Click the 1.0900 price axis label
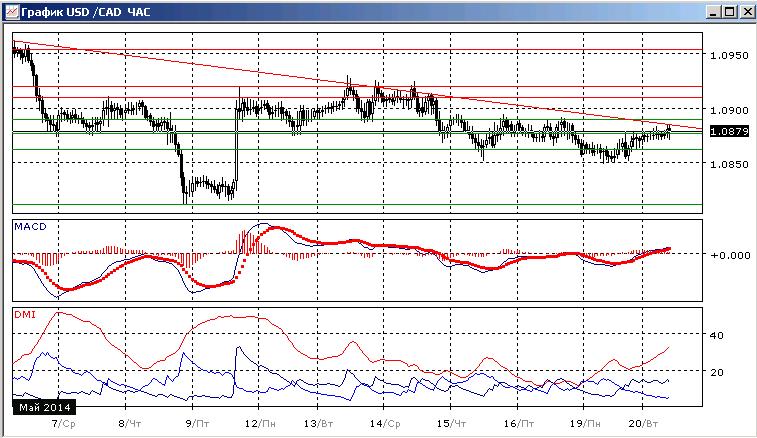757x438 pixels. point(729,110)
